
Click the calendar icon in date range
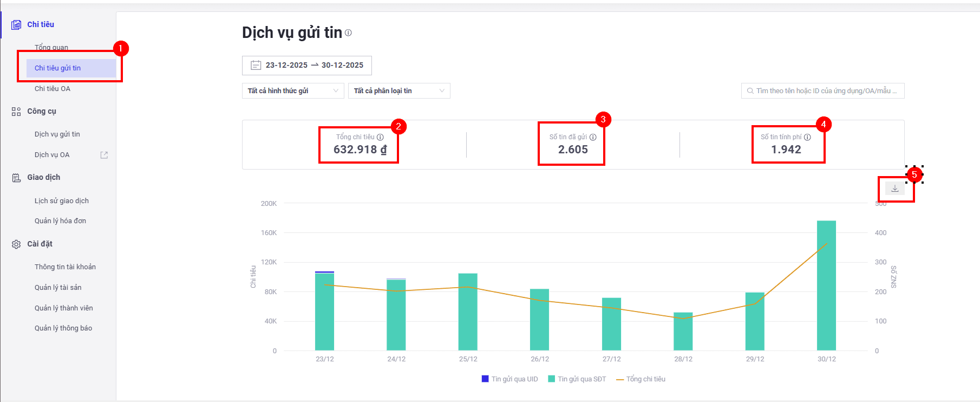point(256,65)
